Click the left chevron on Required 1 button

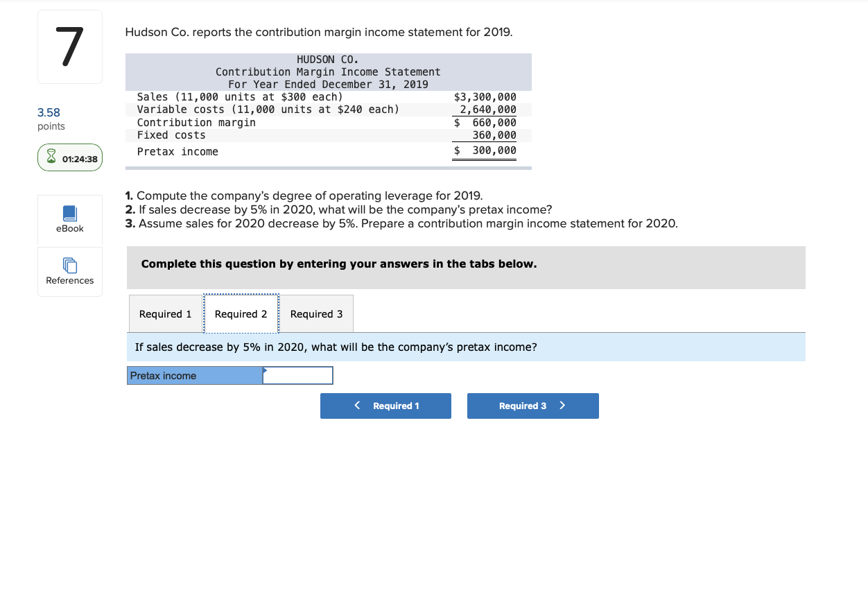[x=357, y=406]
